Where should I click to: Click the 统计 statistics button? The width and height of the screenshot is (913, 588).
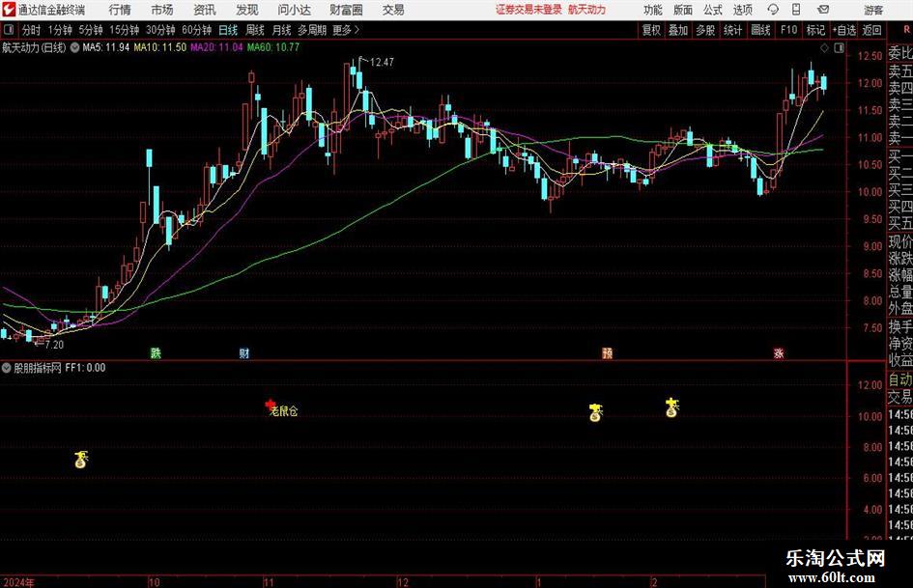[732, 30]
